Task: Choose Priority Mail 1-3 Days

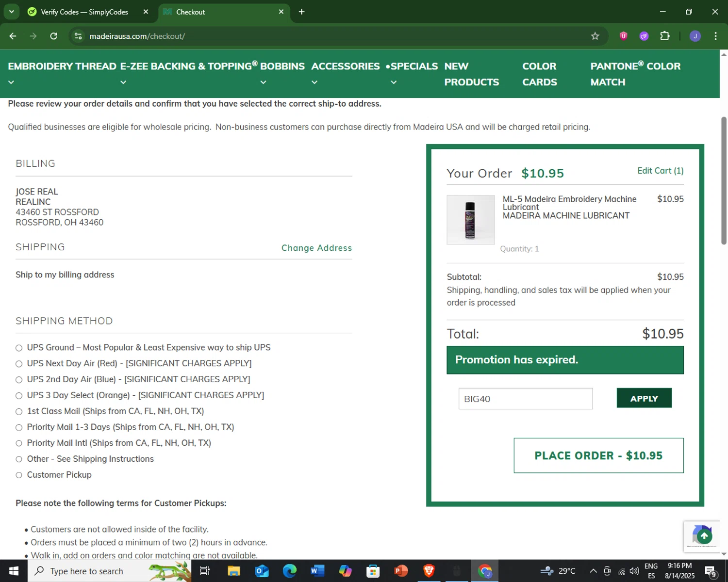Action: click(19, 427)
